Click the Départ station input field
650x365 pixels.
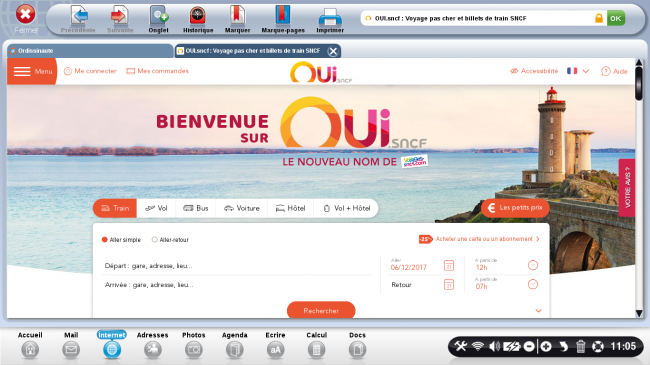pyautogui.click(x=238, y=266)
